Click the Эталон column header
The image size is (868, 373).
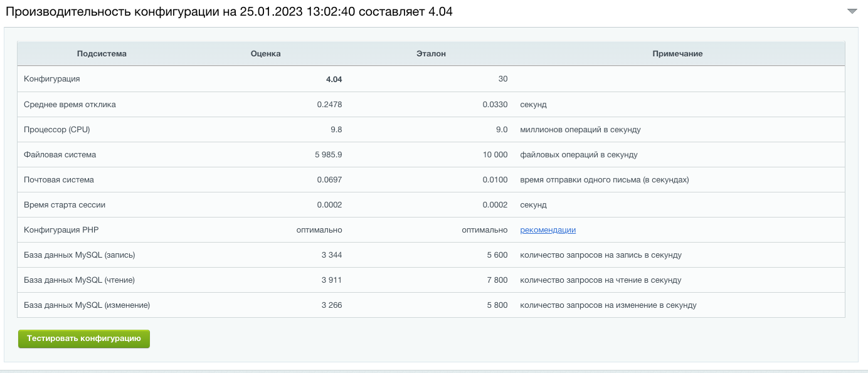[x=431, y=54]
